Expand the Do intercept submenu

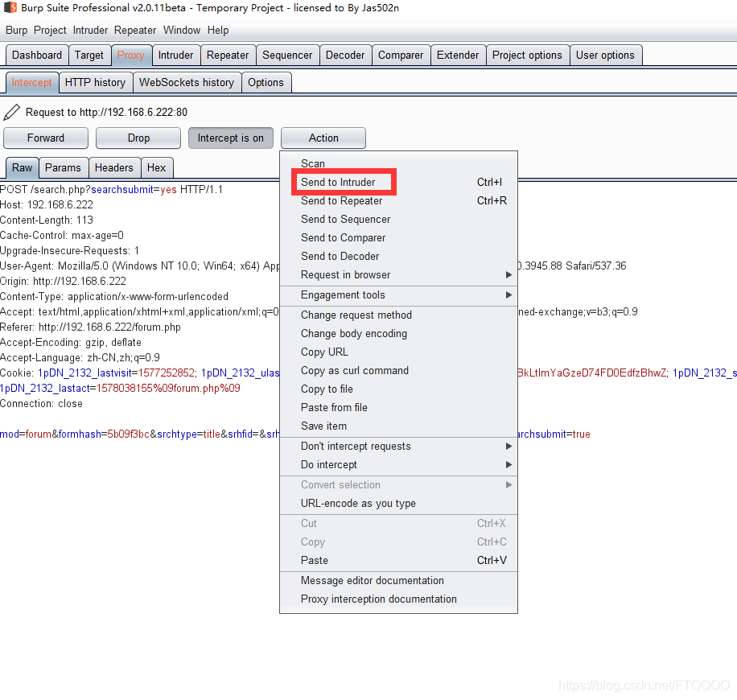click(x=398, y=465)
